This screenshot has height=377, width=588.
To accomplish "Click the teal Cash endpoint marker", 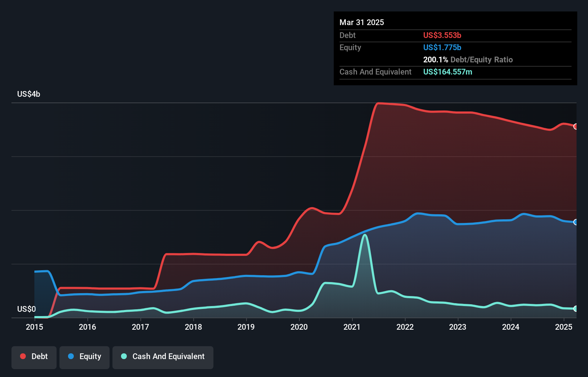I will [x=576, y=309].
